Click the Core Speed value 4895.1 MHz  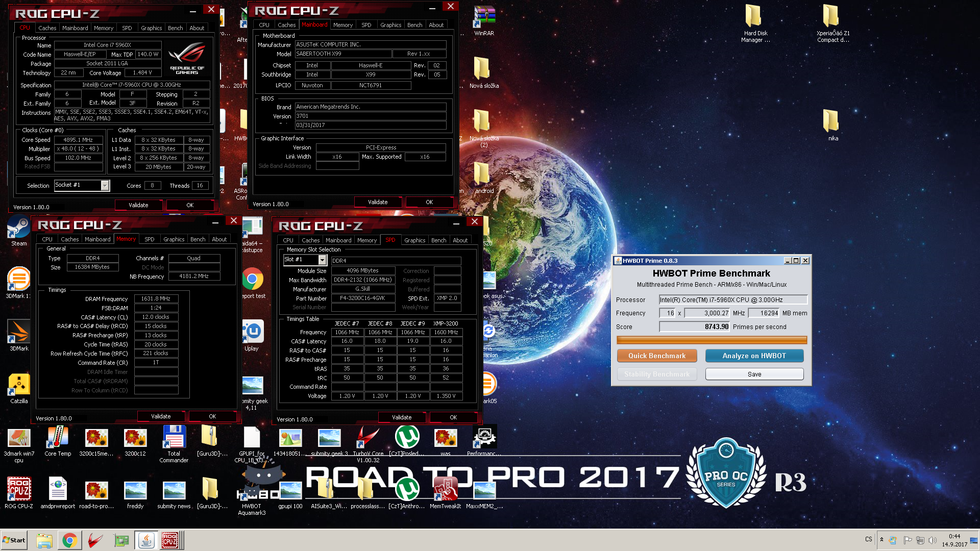click(x=78, y=140)
